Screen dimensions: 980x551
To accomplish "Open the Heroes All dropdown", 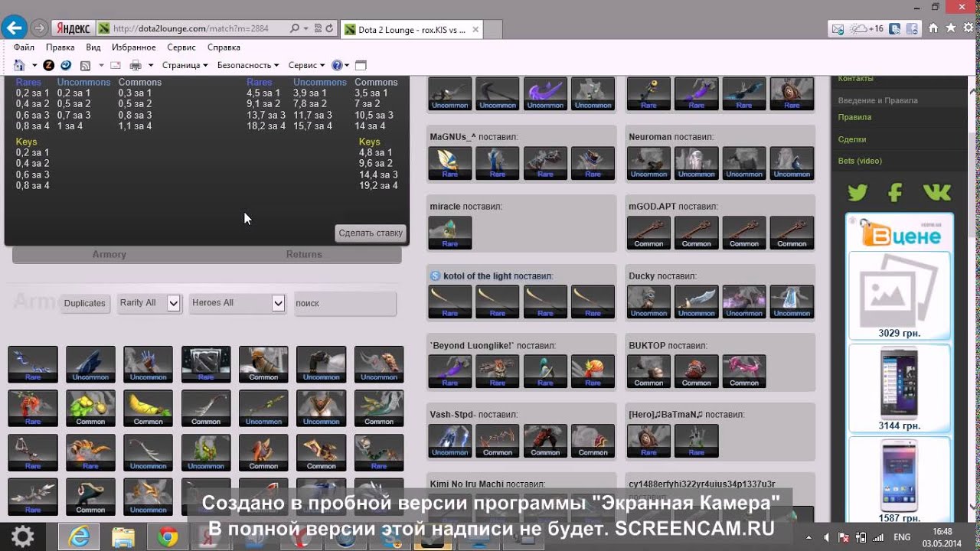I will coord(237,303).
